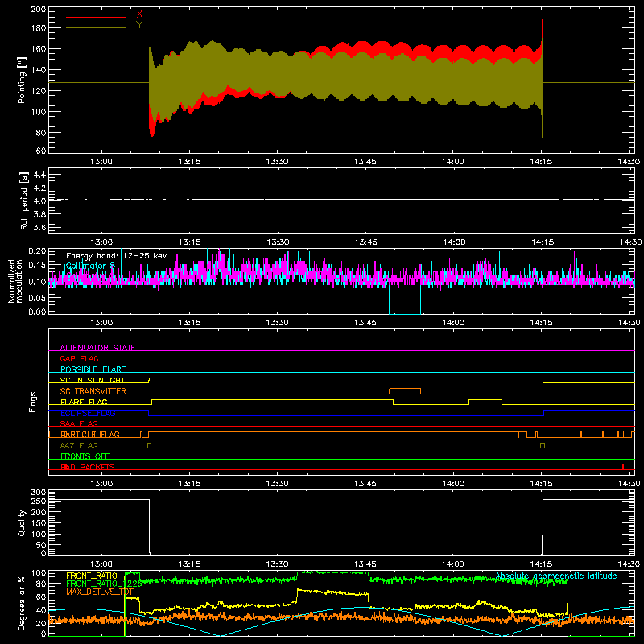Click the Absolute geomagnetic latitude label

point(556,576)
